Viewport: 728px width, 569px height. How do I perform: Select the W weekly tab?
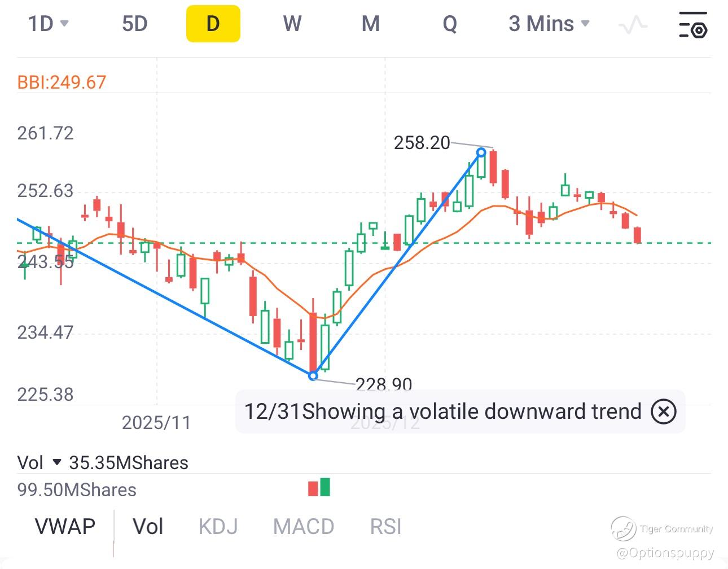pos(292,24)
